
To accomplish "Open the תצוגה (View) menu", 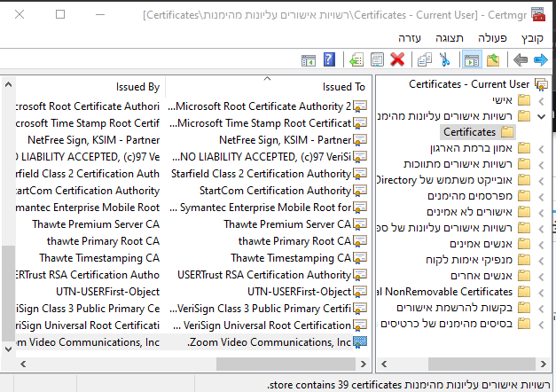I will pyautogui.click(x=450, y=38).
